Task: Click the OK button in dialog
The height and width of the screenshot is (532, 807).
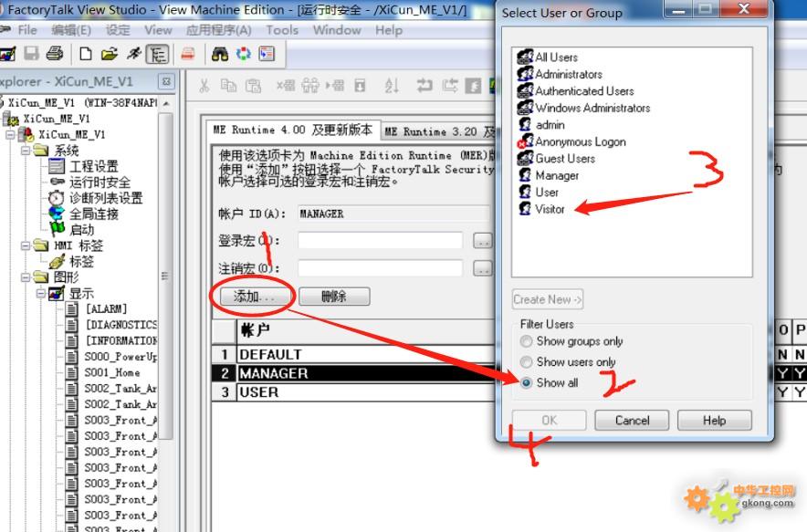Action: pyautogui.click(x=550, y=421)
